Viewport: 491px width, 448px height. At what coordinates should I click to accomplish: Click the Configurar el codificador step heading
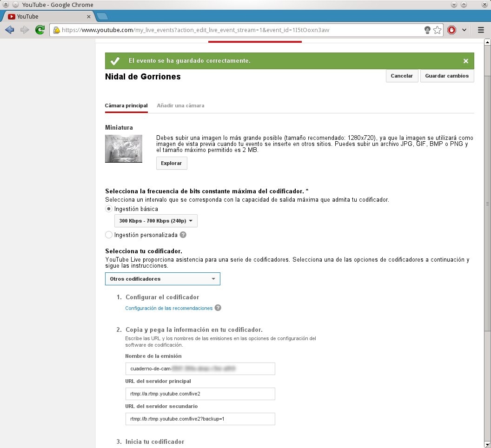tap(162, 297)
